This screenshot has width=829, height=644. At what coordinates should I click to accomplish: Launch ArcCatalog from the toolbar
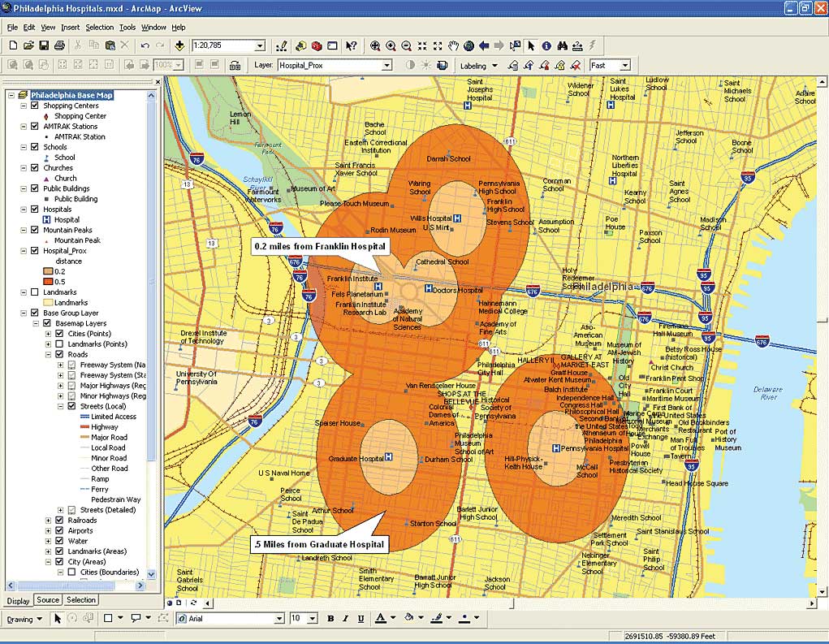pyautogui.click(x=301, y=46)
